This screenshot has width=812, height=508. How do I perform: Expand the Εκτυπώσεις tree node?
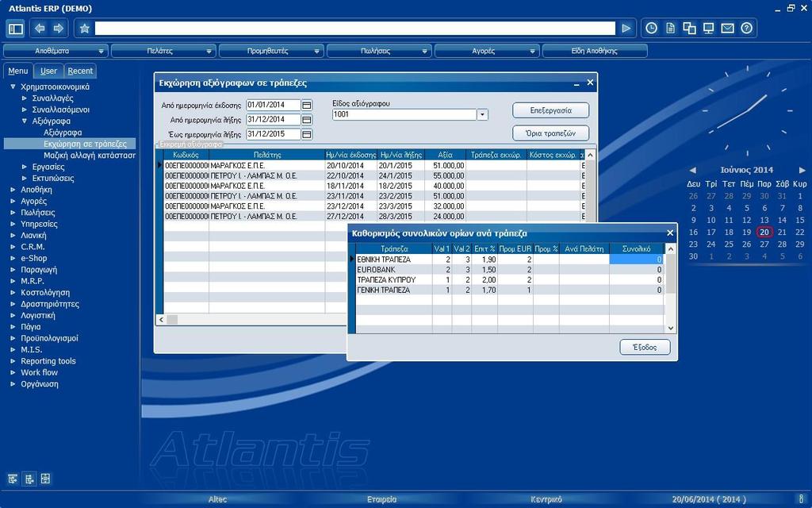click(25, 178)
